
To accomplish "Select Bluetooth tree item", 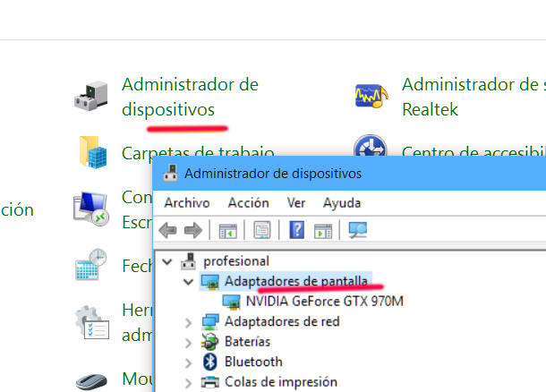I will pos(253,362).
